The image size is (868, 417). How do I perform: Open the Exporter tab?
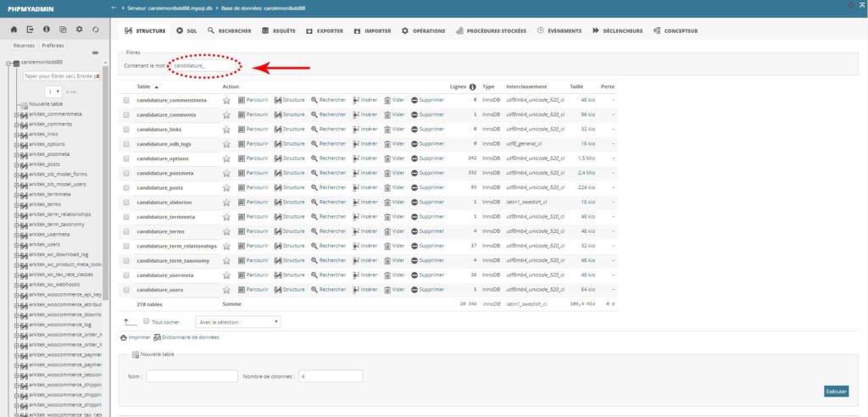[x=324, y=31]
